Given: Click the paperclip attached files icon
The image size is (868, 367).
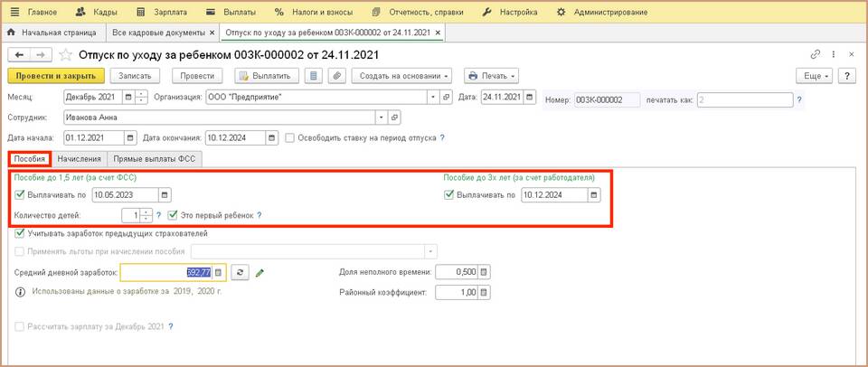Looking at the screenshot, I should click(x=335, y=76).
